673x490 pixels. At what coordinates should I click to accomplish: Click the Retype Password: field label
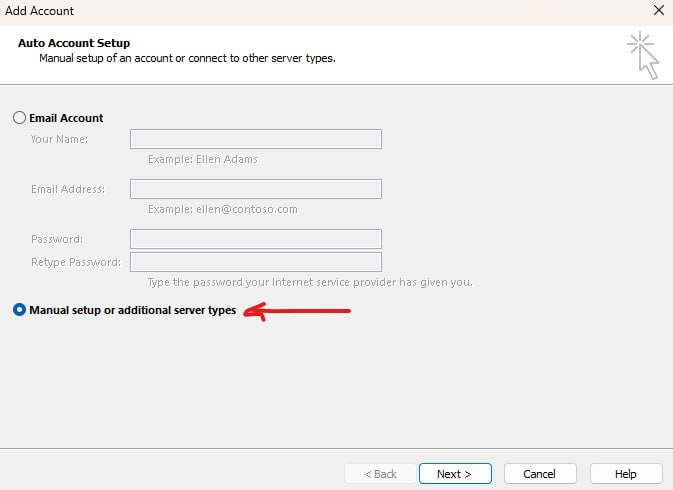coord(76,262)
